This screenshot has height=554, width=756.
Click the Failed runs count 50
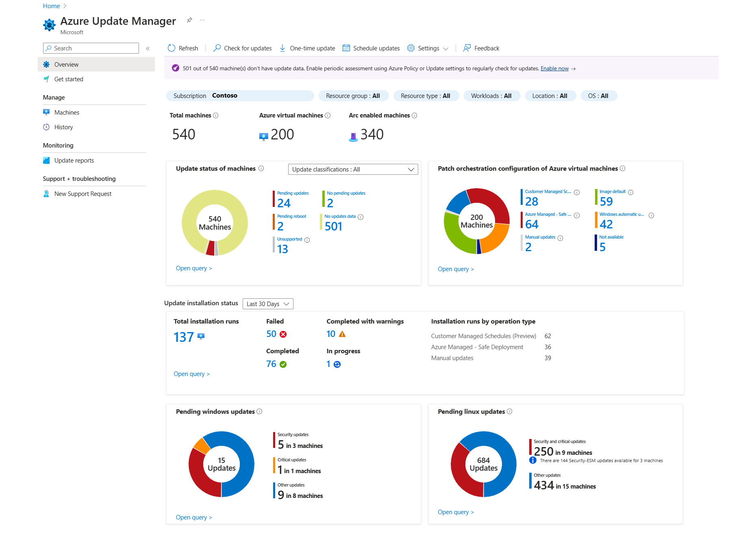coord(271,334)
